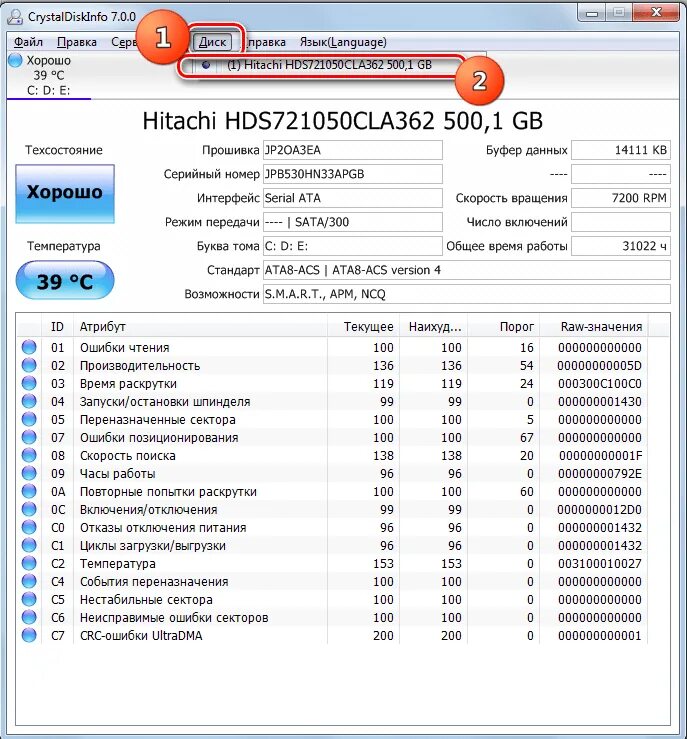Select disk summary Хорошо 39 °C
Screen dimensions: 687x739
point(49,75)
